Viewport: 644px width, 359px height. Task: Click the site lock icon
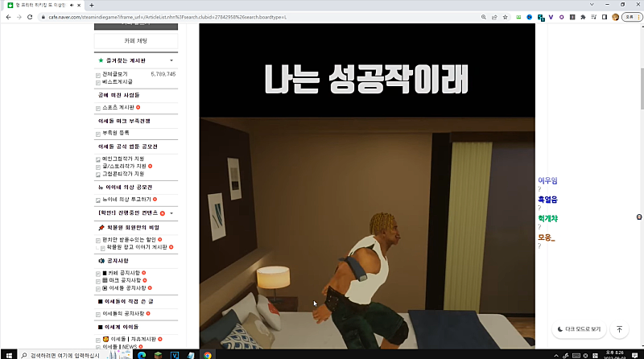tap(43, 17)
